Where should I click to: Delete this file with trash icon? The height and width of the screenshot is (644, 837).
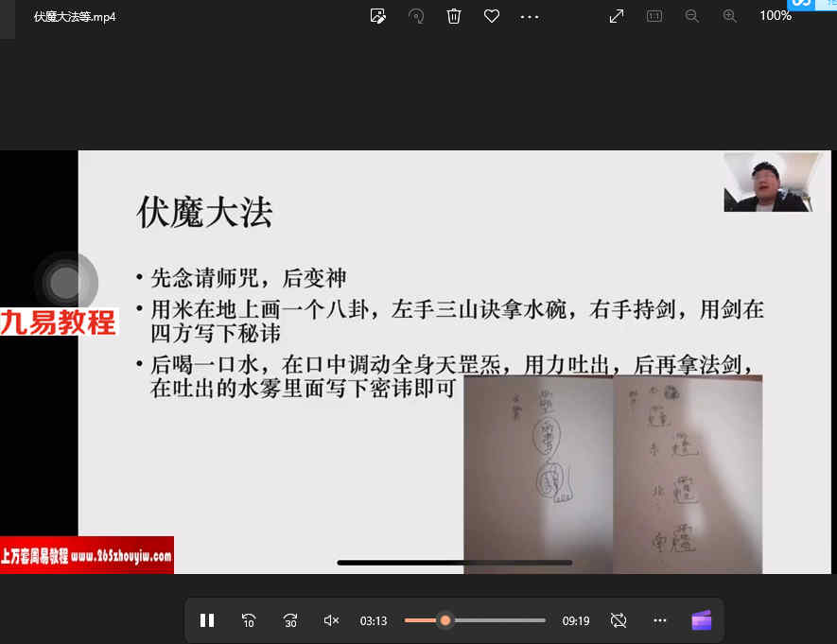454,16
